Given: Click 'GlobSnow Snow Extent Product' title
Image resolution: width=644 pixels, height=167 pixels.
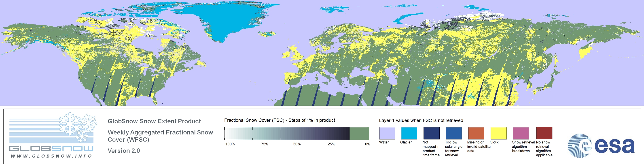Looking at the screenshot, I should [x=154, y=121].
